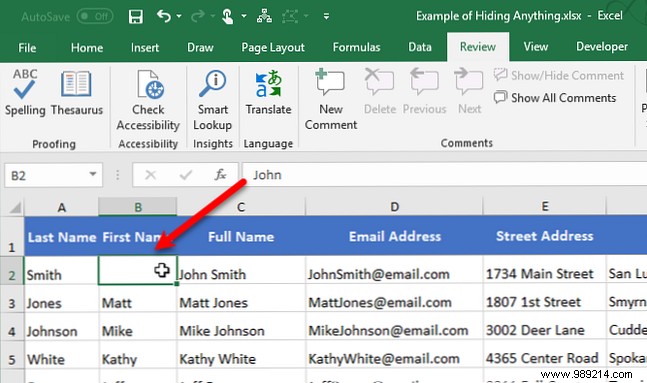Viewport: 647px width, 383px height.
Task: Launch Smart Lookup
Action: [x=213, y=100]
